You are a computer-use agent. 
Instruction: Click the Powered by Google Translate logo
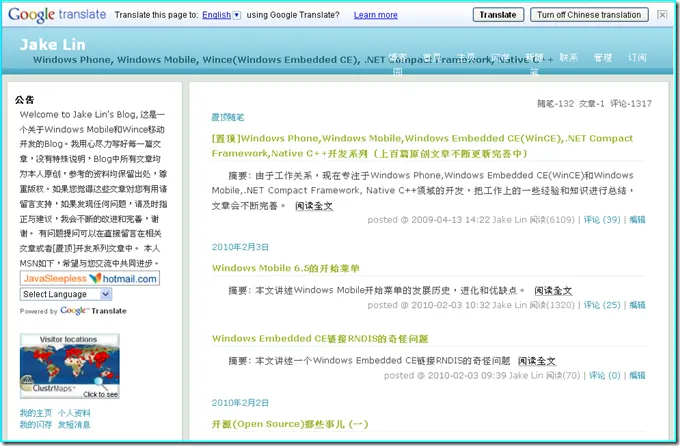point(73,311)
